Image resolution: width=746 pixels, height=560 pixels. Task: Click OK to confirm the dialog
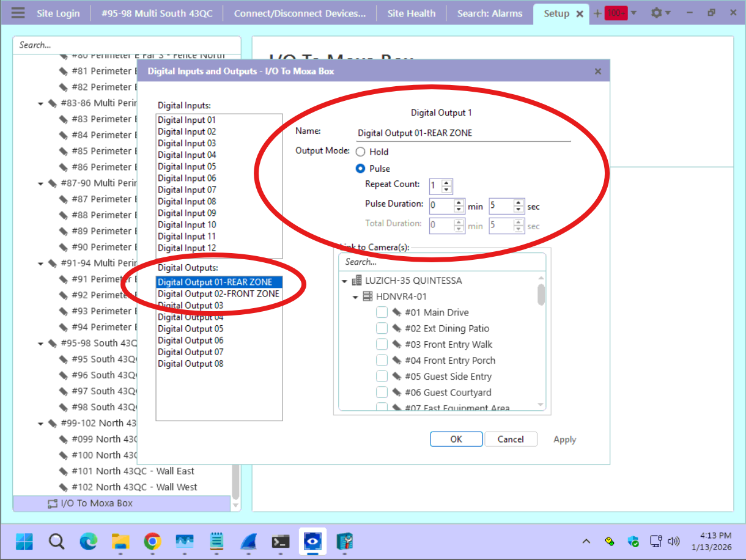pyautogui.click(x=456, y=439)
